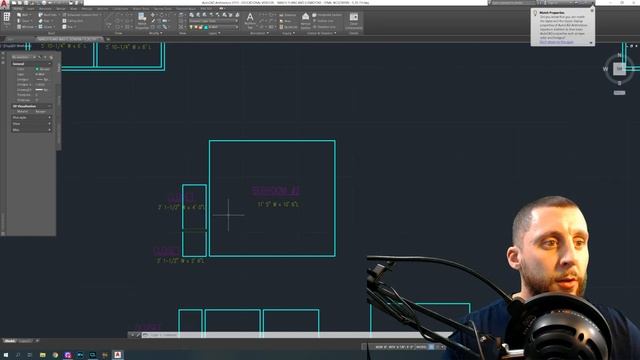Click the Horizontal Section tool
The width and height of the screenshot is (640, 360).
(x=327, y=15)
